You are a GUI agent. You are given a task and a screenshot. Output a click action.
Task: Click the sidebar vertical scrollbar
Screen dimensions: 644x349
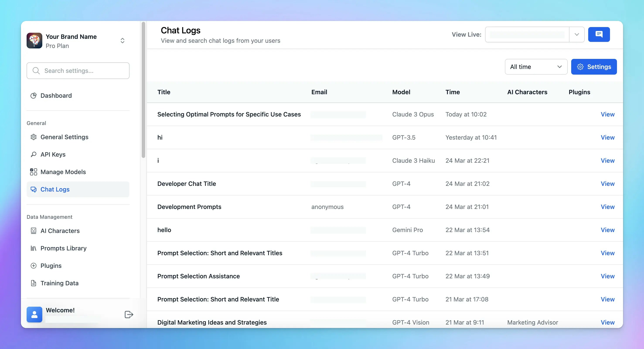coord(143,90)
